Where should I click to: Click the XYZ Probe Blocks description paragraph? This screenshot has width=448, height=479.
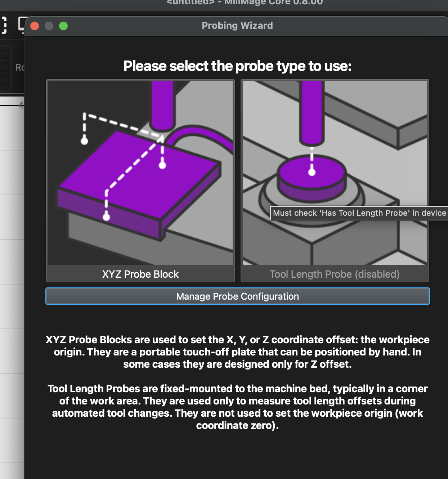coord(237,352)
